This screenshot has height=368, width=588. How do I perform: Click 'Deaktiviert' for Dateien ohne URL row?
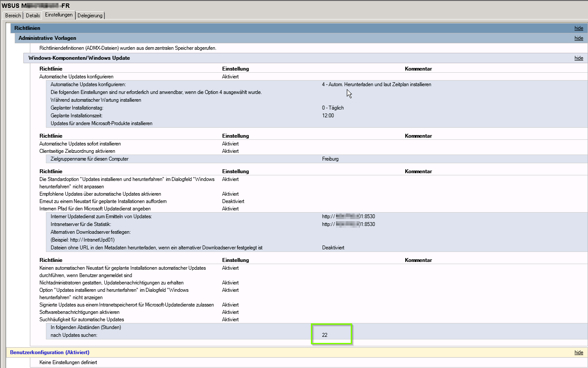(x=333, y=248)
